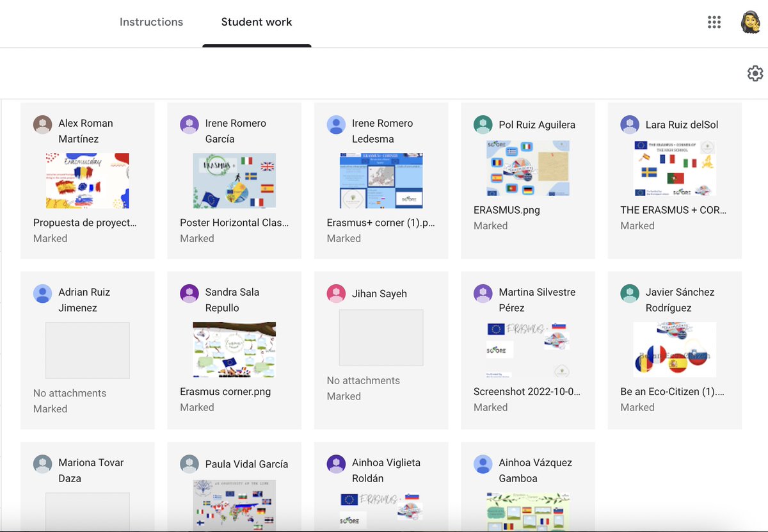This screenshot has width=768, height=532.
Task: Click Alex Roman Martínez's profile avatar
Action: (x=43, y=125)
